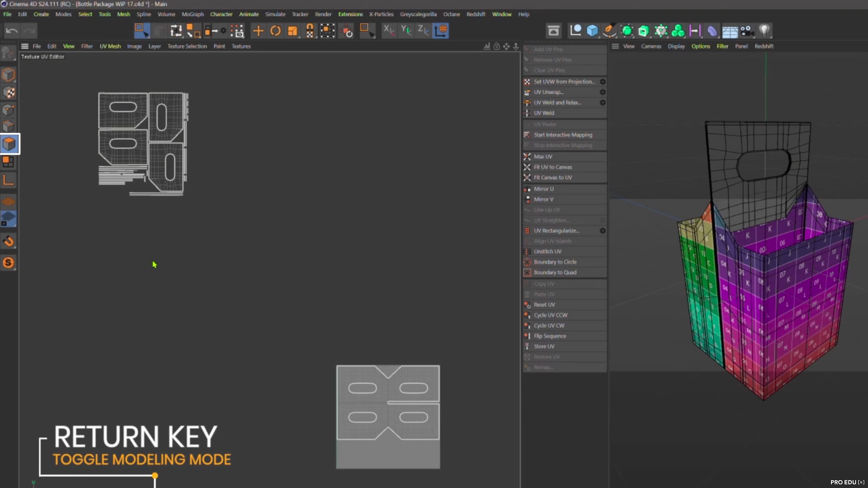
Task: Add a Light object
Action: coord(764,31)
